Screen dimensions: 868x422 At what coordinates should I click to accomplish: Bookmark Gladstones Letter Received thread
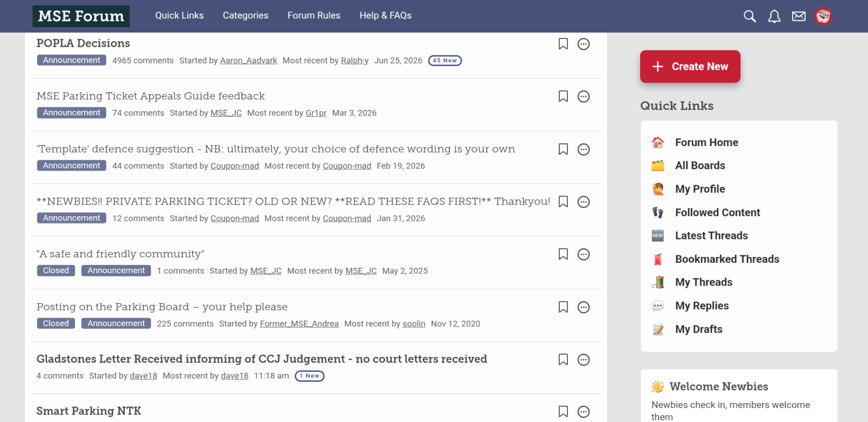coord(563,360)
